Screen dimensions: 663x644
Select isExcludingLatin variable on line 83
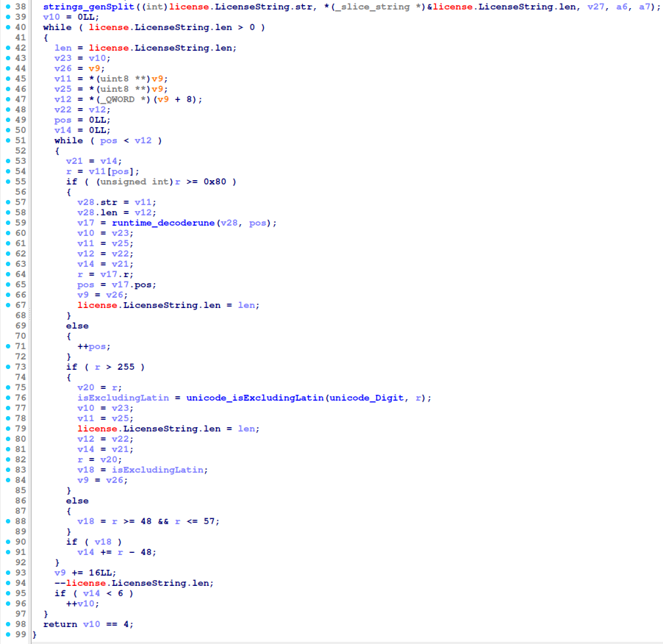pos(157,470)
